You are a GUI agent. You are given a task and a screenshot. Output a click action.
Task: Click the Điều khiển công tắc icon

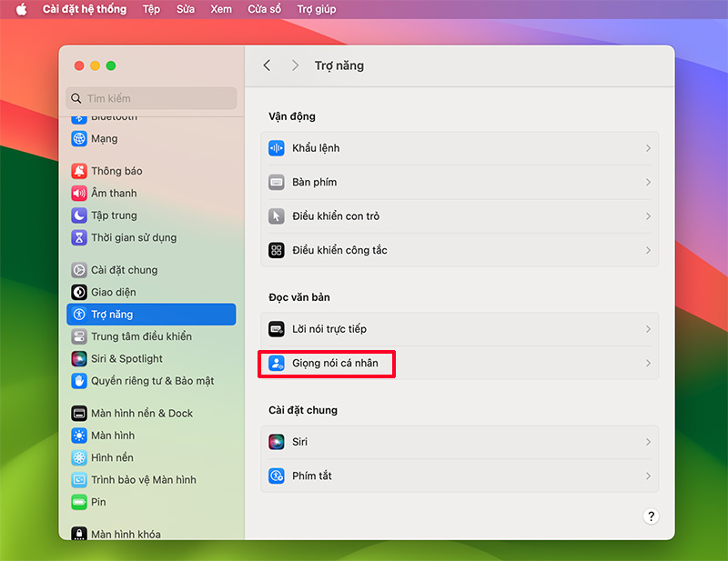click(x=277, y=250)
